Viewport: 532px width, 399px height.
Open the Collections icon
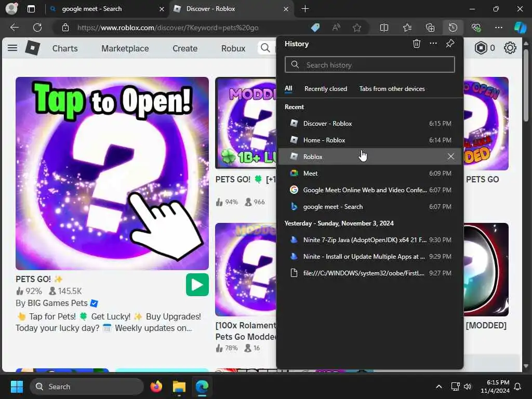pyautogui.click(x=430, y=28)
